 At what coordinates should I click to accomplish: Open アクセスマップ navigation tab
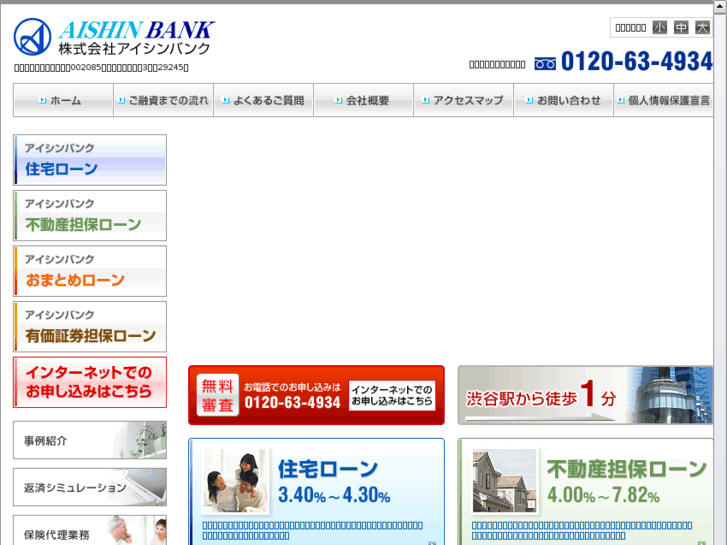(464, 100)
